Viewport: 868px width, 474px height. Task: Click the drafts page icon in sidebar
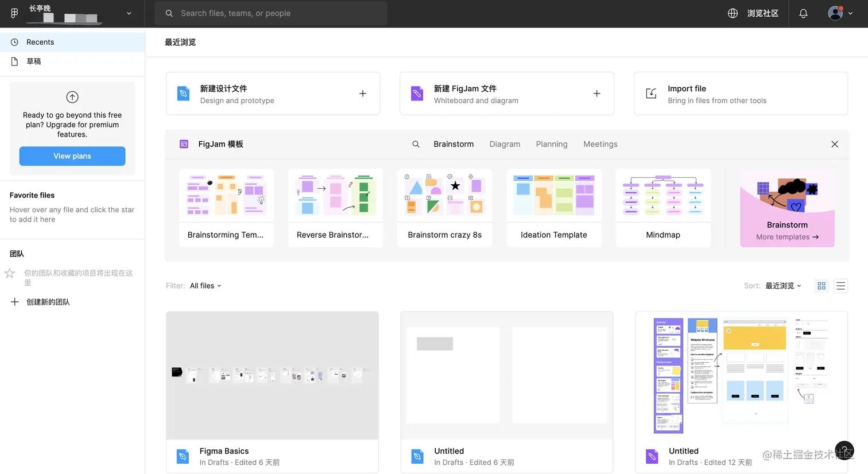coord(14,61)
